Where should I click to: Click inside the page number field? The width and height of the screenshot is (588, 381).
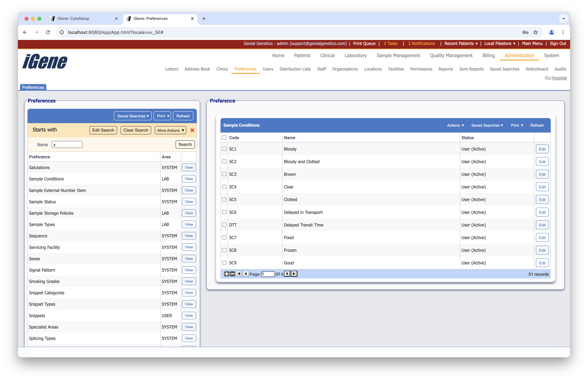click(x=268, y=274)
